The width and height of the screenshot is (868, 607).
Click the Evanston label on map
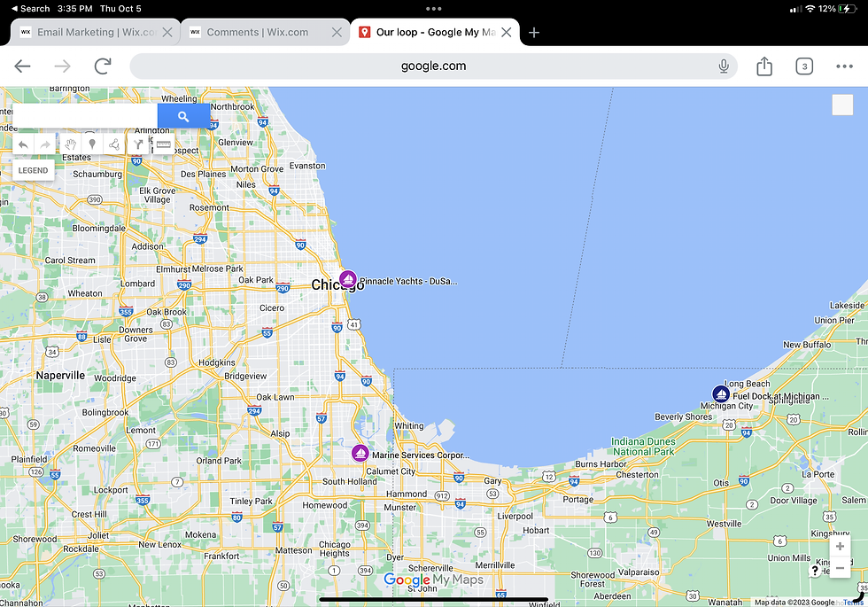(307, 166)
